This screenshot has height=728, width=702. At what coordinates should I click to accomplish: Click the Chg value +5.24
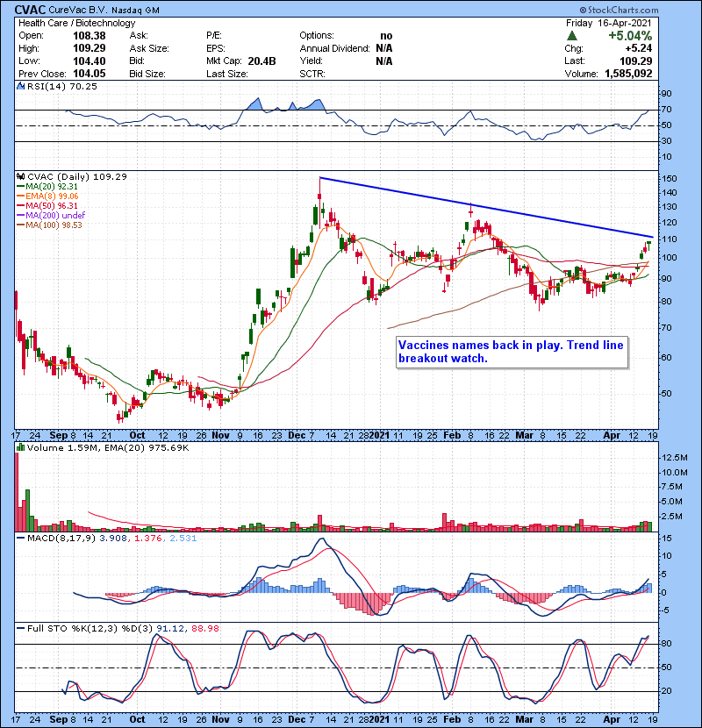(x=638, y=48)
